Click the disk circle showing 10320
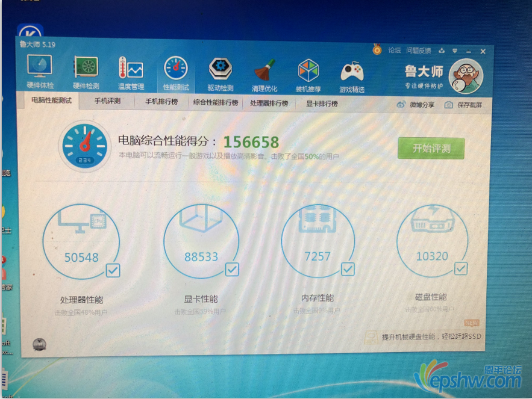The height and width of the screenshot is (399, 532). 432,241
